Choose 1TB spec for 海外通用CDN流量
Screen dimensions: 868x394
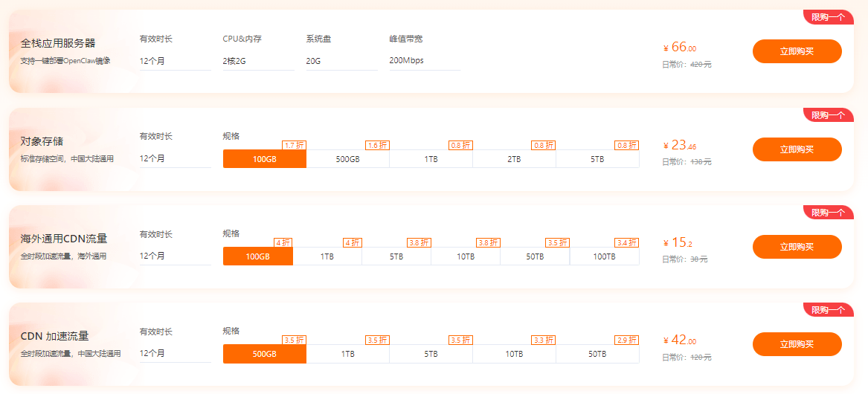click(x=327, y=256)
